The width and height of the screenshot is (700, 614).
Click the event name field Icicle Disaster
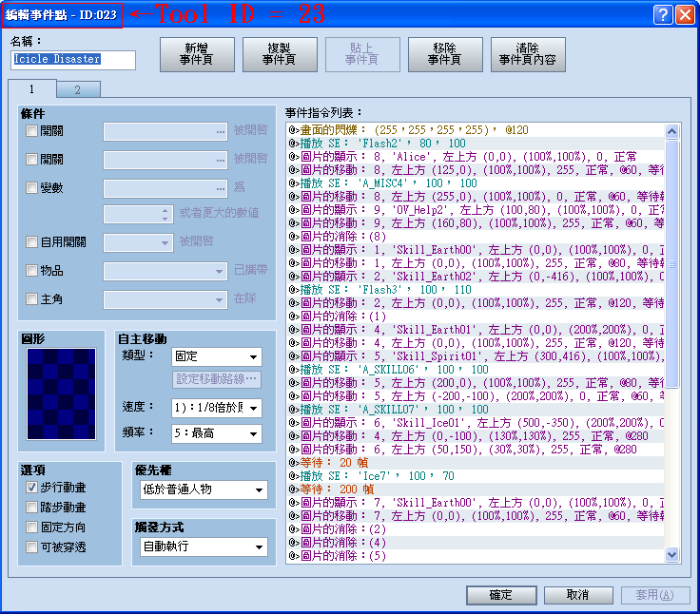pyautogui.click(x=73, y=60)
